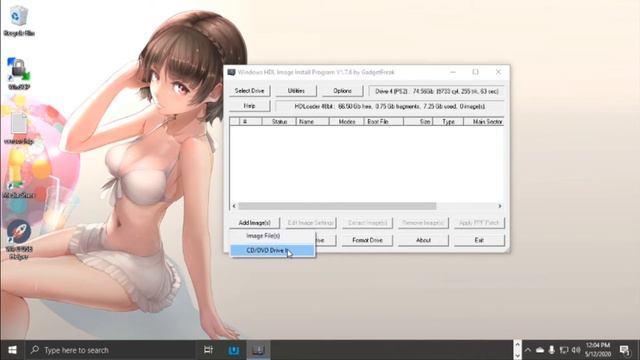
Task: Click the HDLoader free space status text
Action: click(390, 107)
